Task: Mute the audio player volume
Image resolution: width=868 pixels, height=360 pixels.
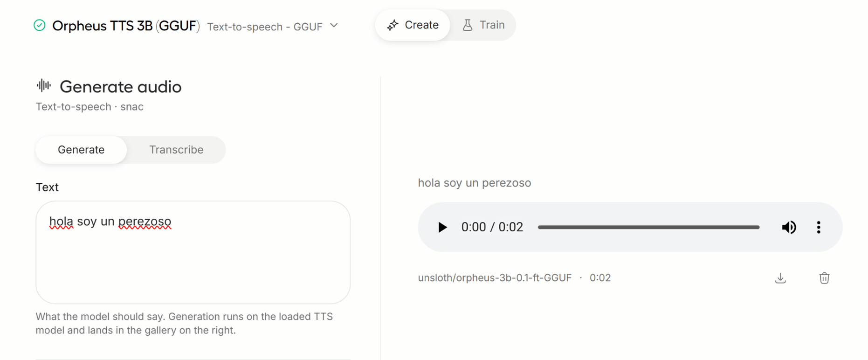Action: [x=789, y=227]
